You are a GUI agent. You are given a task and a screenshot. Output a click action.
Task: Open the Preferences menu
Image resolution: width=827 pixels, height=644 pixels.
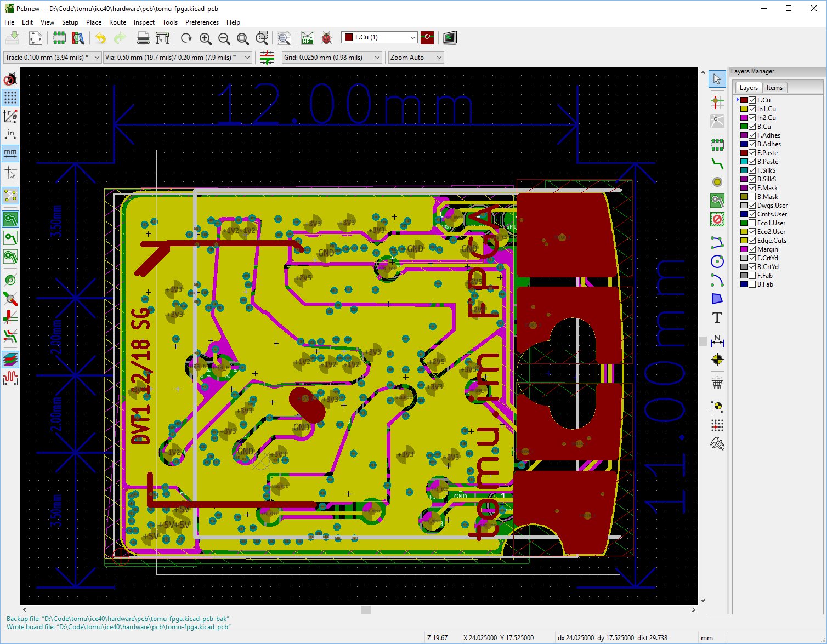202,22
